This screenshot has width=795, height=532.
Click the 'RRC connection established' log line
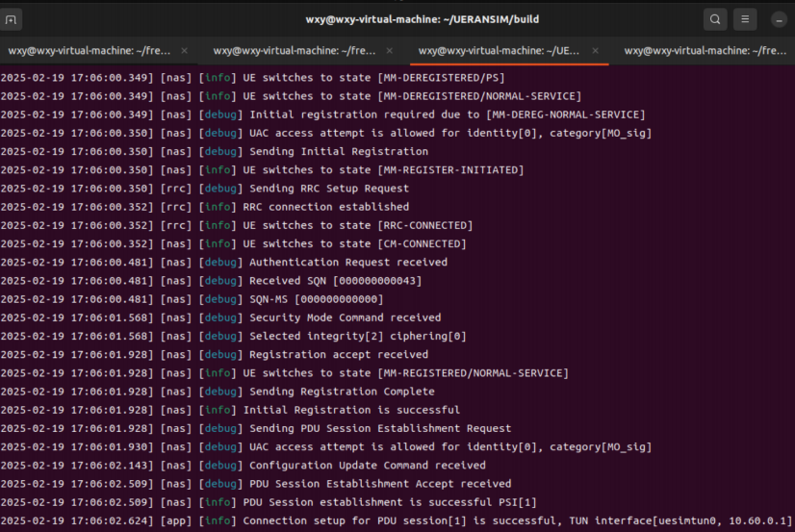pos(325,207)
